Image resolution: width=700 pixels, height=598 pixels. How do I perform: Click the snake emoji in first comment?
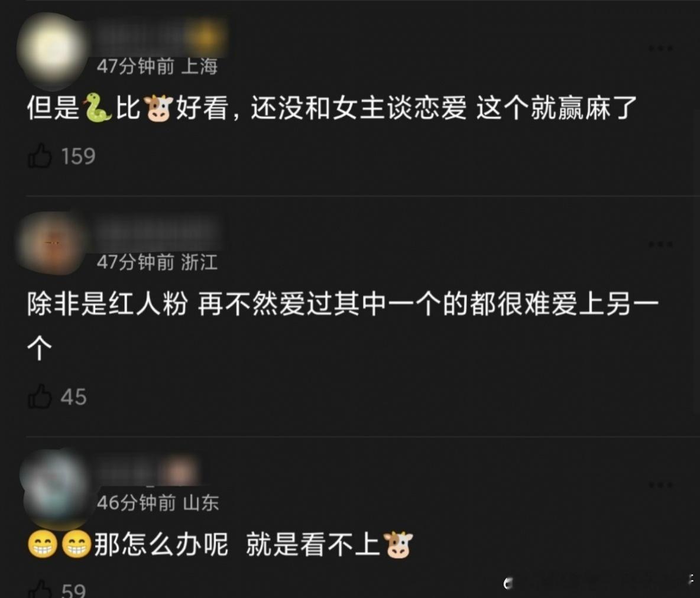point(98,108)
